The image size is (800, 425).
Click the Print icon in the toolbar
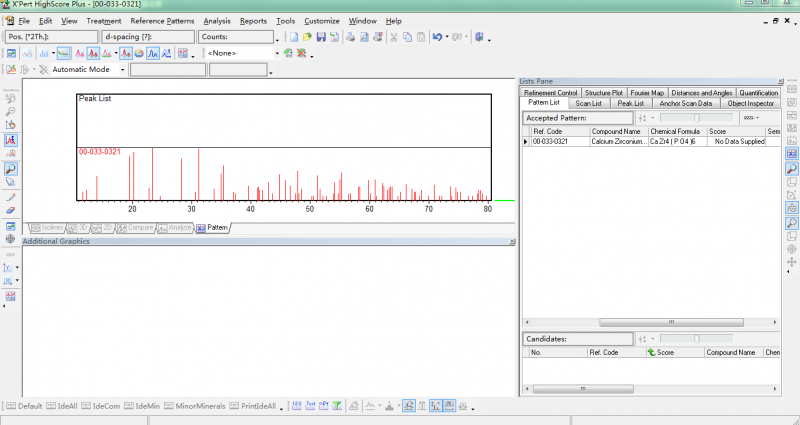[350, 37]
